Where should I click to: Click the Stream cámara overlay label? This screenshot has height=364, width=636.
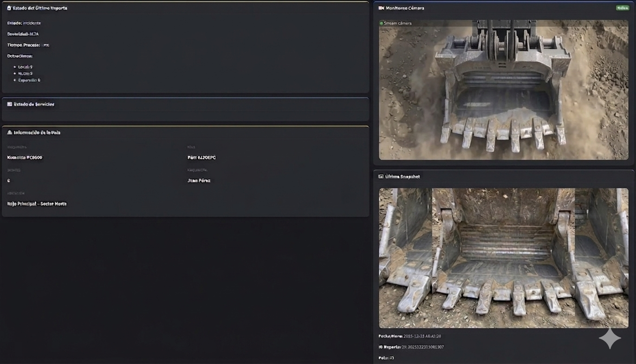point(397,23)
